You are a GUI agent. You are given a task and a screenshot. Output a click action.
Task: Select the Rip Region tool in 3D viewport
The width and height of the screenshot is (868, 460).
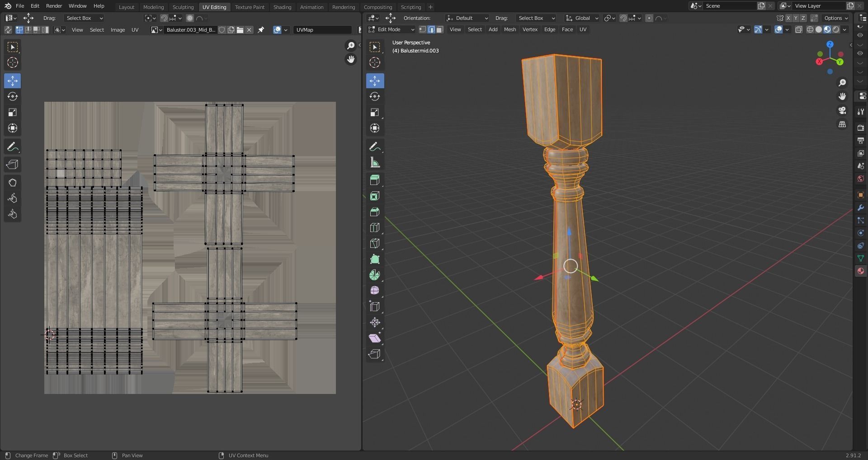pos(375,354)
